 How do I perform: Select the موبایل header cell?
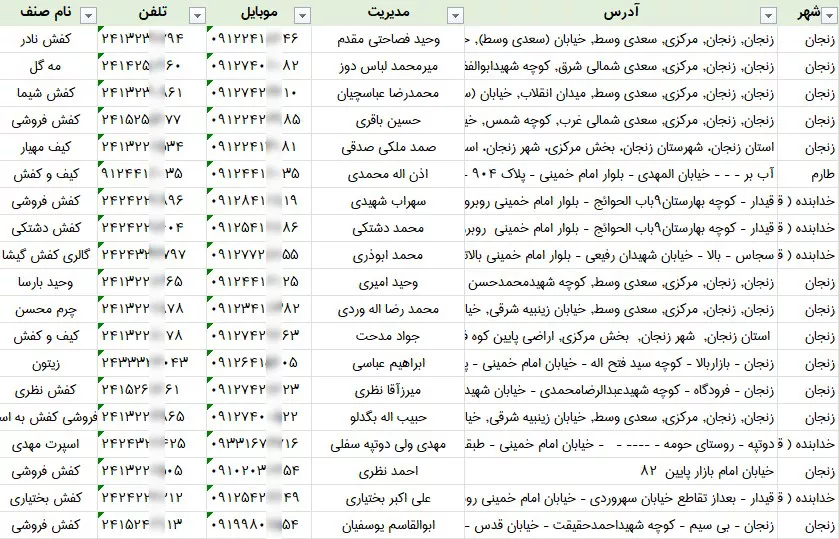click(x=259, y=13)
